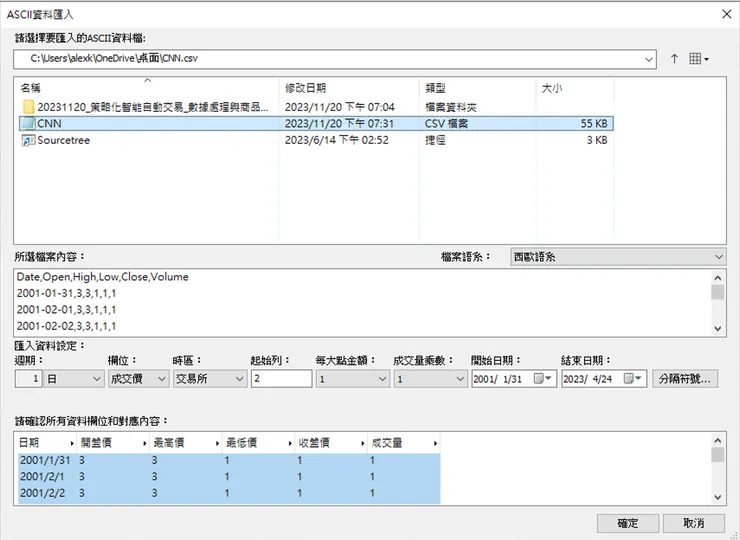Click the 3 KB size cell
This screenshot has height=540, width=740.
[x=597, y=140]
